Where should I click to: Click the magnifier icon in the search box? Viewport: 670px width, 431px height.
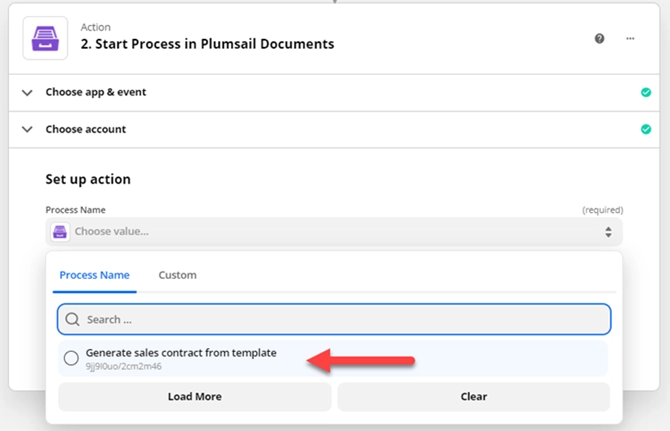click(72, 319)
